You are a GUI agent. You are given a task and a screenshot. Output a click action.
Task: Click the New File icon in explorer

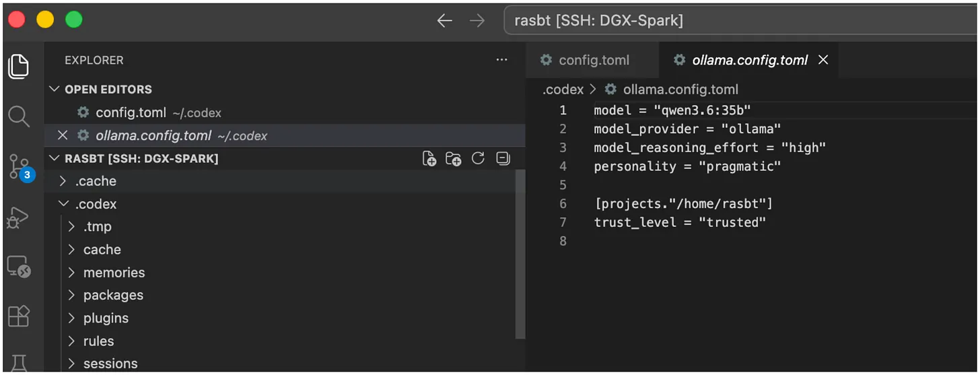click(x=429, y=159)
